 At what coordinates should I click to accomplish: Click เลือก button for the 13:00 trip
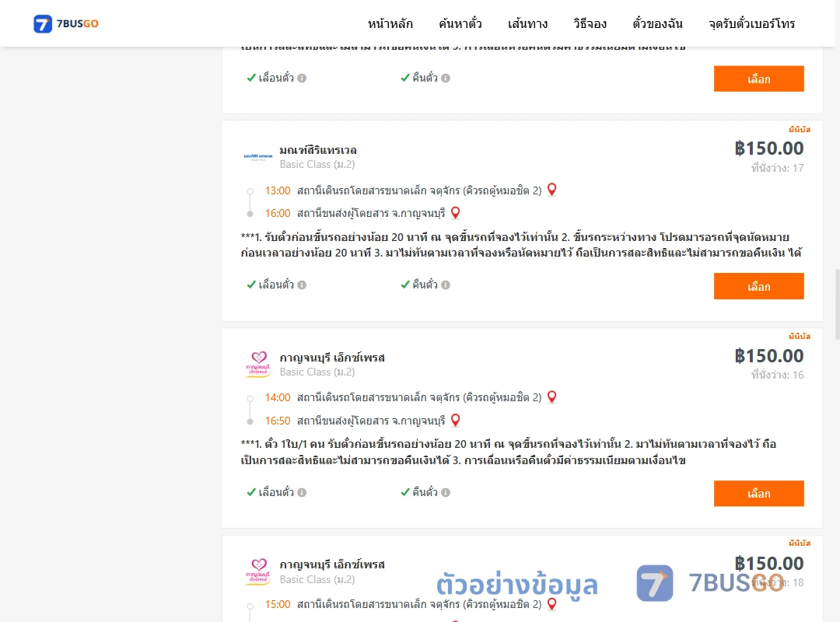[x=758, y=286]
